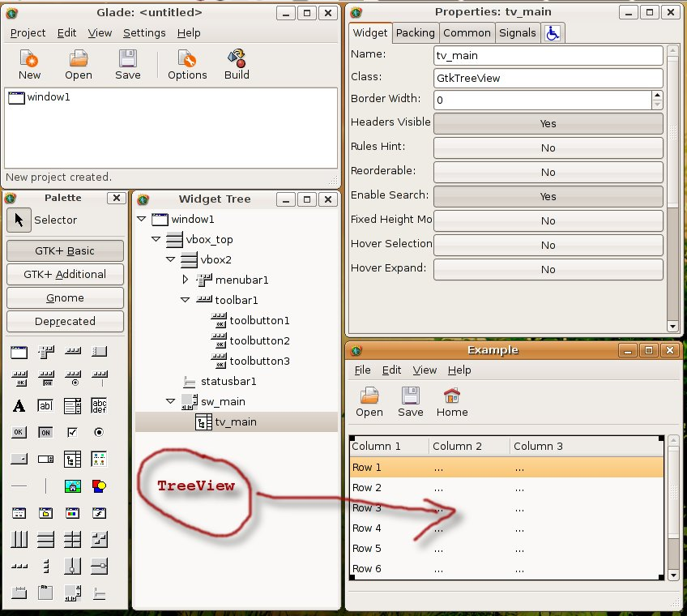Toggle Enable Search property
The height and width of the screenshot is (616, 687).
[548, 197]
